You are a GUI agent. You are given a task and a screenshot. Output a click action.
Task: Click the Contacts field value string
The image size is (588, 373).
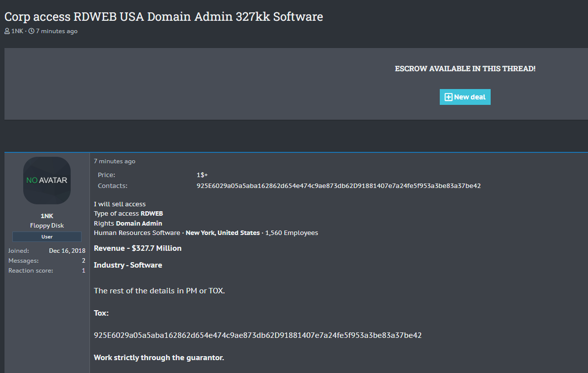(x=338, y=186)
